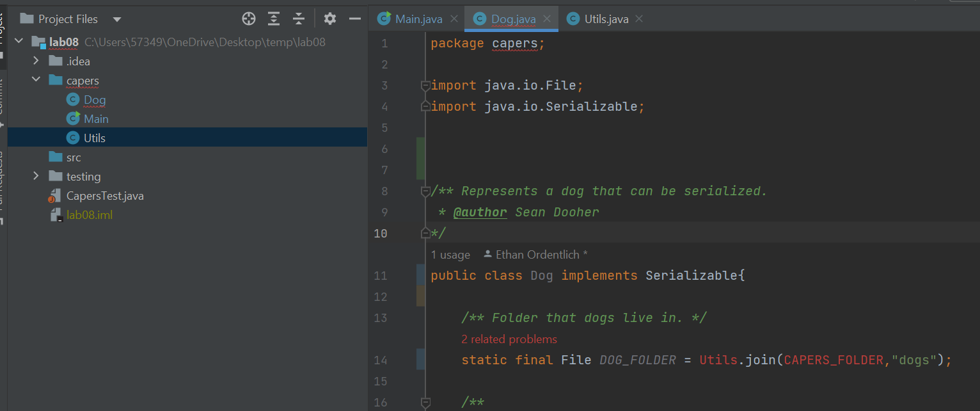Fold the Javadoc comment at line 8
This screenshot has width=980, height=411.
pos(425,191)
